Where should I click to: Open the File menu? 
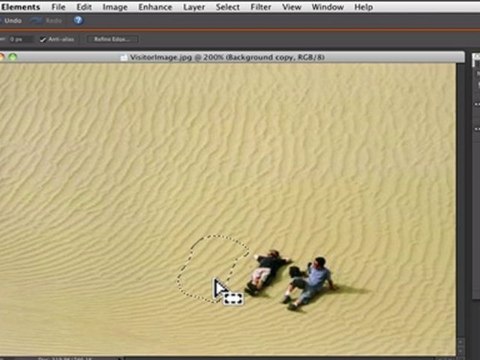click(x=58, y=7)
